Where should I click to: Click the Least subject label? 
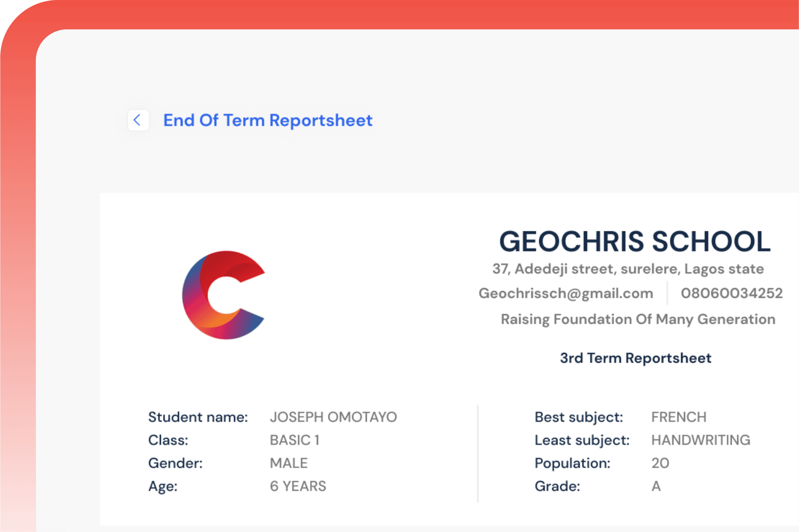coord(582,440)
